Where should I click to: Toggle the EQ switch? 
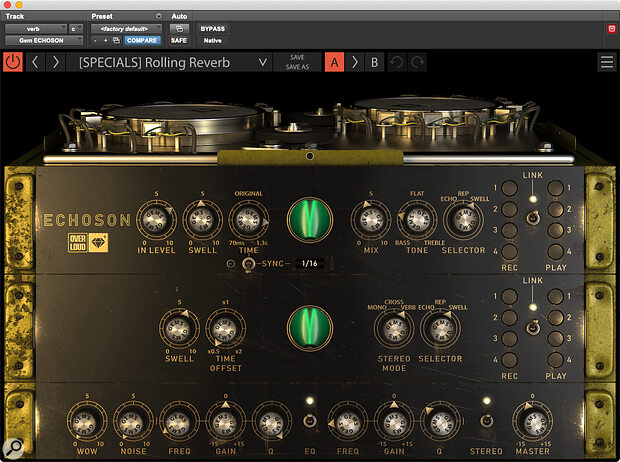[310, 420]
